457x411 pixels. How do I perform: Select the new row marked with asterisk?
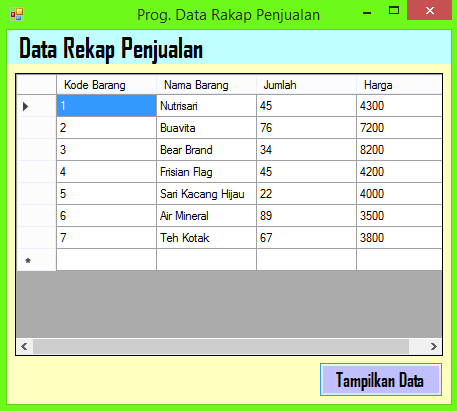coord(36,260)
